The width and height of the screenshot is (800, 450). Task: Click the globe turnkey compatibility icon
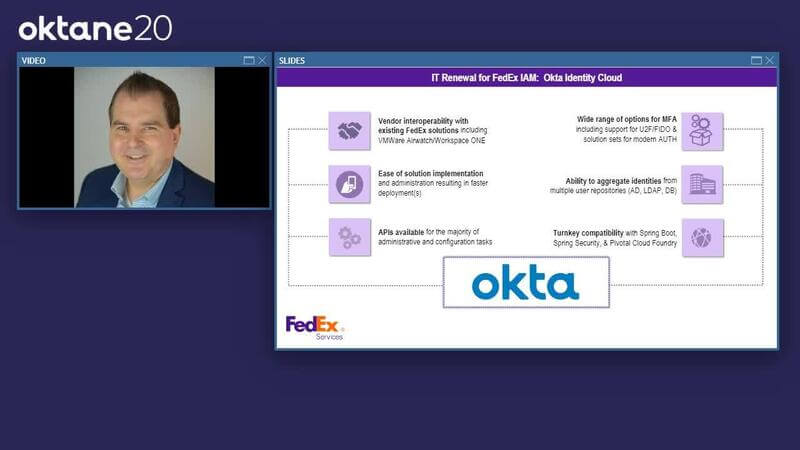click(702, 238)
